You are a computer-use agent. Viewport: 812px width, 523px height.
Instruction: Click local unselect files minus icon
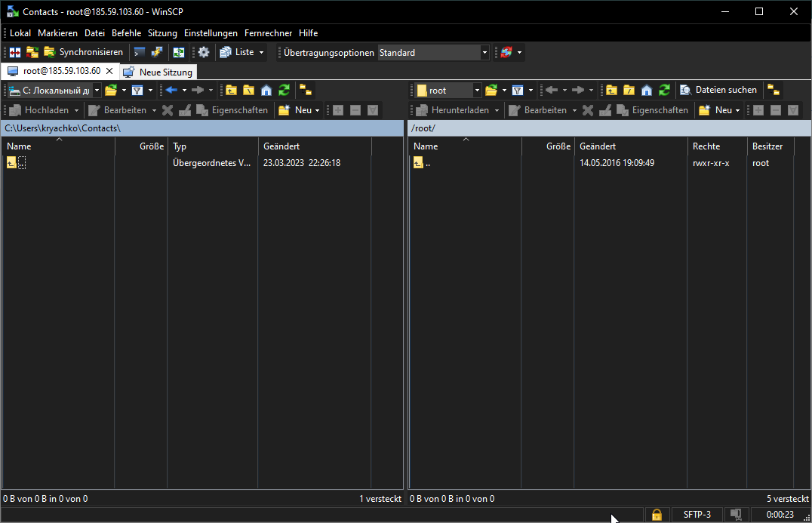(355, 110)
